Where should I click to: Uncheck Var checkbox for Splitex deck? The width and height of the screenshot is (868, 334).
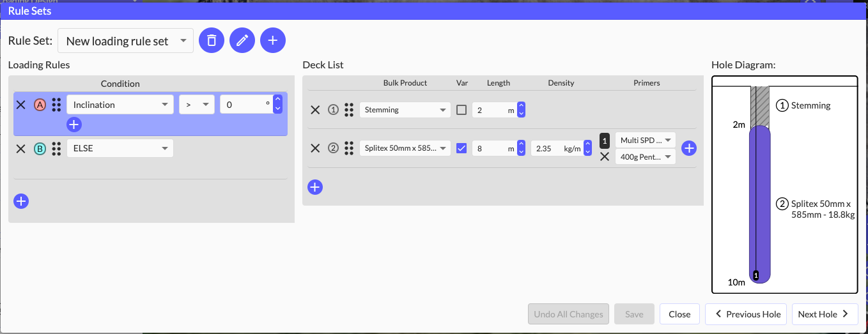(x=461, y=148)
